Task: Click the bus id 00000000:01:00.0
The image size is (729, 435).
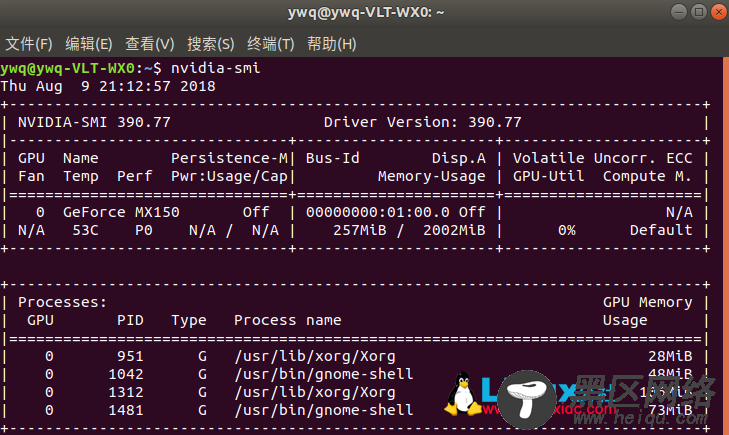Action: pos(378,212)
